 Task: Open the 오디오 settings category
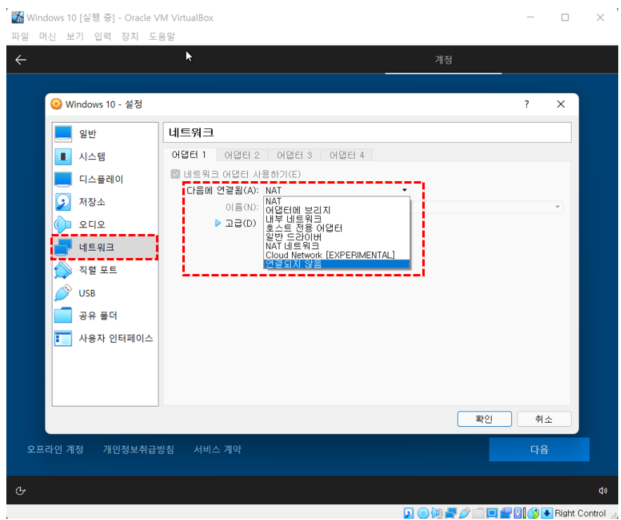click(x=105, y=225)
